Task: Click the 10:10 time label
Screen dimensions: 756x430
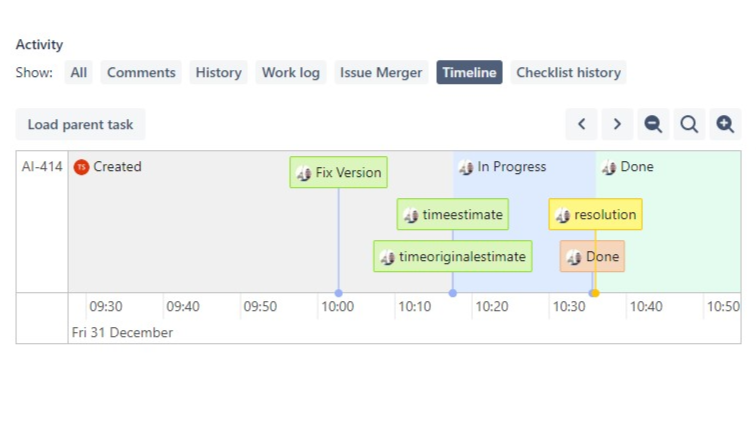Action: 415,307
